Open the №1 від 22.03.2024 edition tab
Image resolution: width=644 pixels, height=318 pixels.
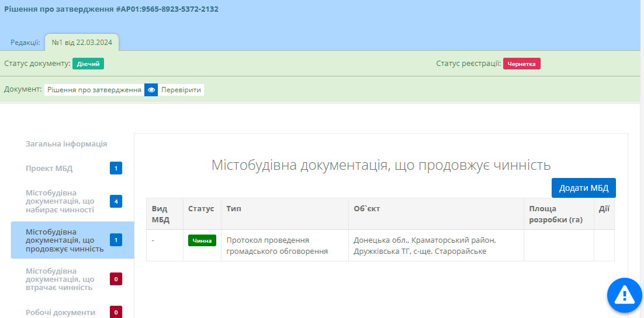[x=82, y=42]
